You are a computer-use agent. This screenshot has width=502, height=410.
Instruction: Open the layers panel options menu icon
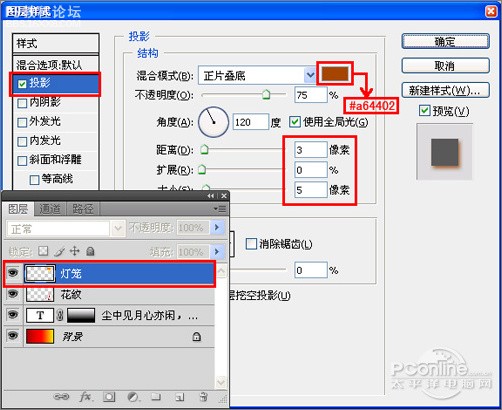tap(220, 209)
